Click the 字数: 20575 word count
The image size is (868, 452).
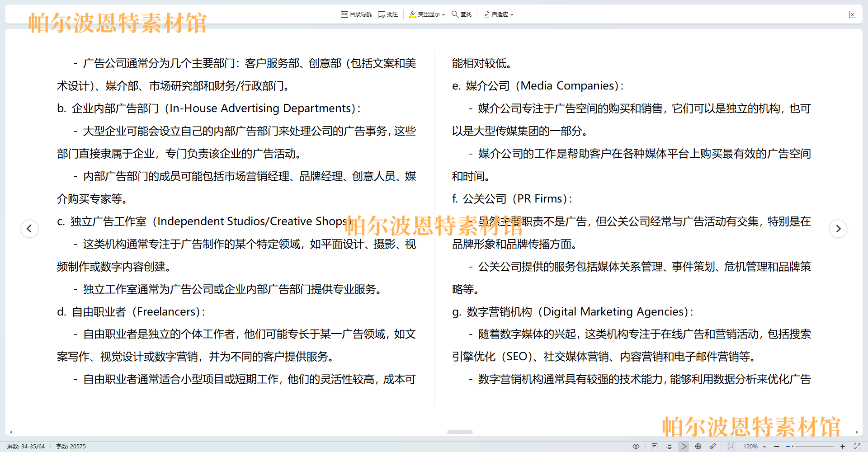(71, 446)
